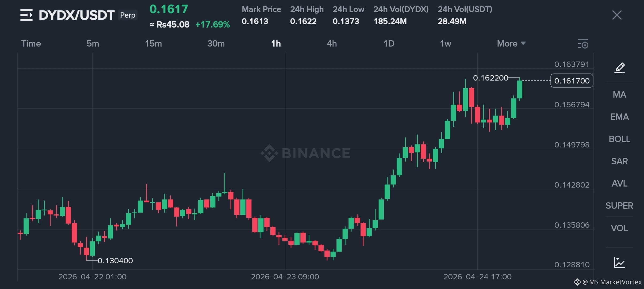Click the 24h Low value 0.1373
The image size is (644, 289).
pyautogui.click(x=346, y=21)
